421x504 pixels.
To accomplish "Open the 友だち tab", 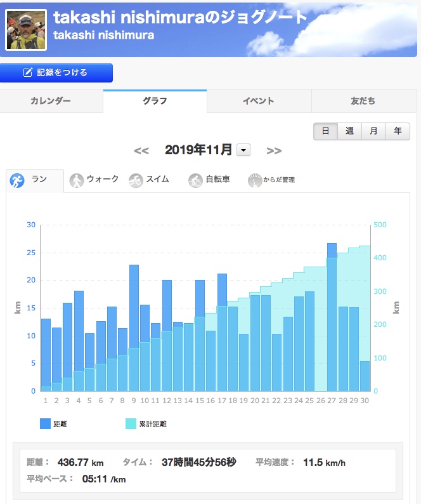I will pos(363,101).
